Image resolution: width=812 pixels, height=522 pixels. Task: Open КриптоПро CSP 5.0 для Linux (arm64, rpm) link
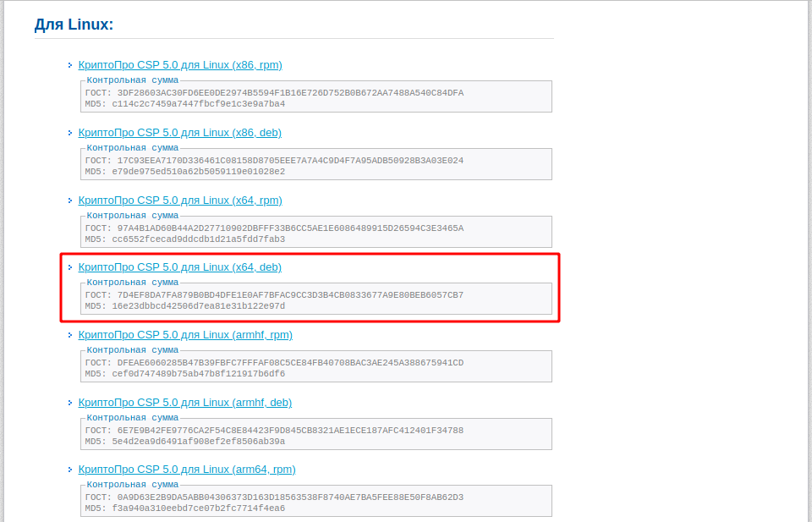(x=187, y=470)
